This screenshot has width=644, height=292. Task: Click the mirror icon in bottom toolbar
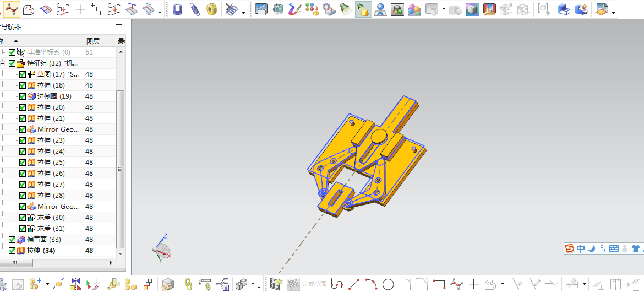point(76,284)
